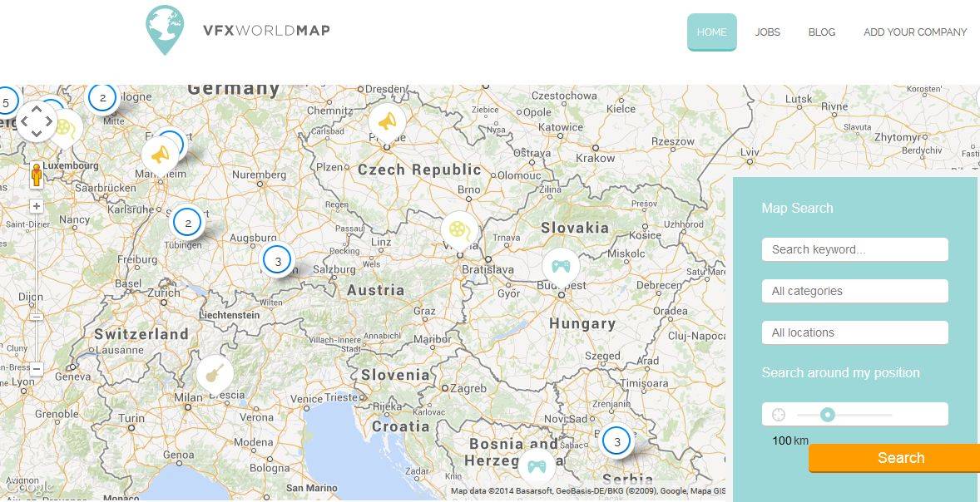Select the gamepad marker in Bosnia and Herzegovina
The height and width of the screenshot is (502, 980).
pyautogui.click(x=537, y=466)
